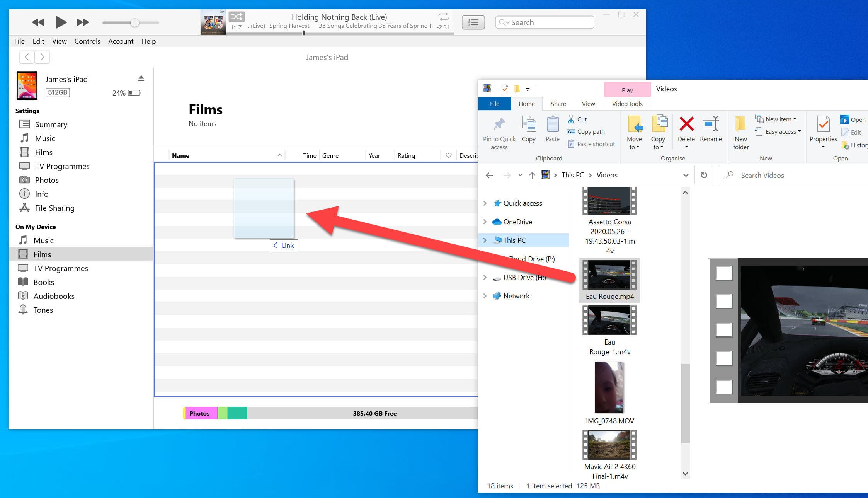Click Pin to Quick access icon
The height and width of the screenshot is (498, 868).
click(x=499, y=124)
